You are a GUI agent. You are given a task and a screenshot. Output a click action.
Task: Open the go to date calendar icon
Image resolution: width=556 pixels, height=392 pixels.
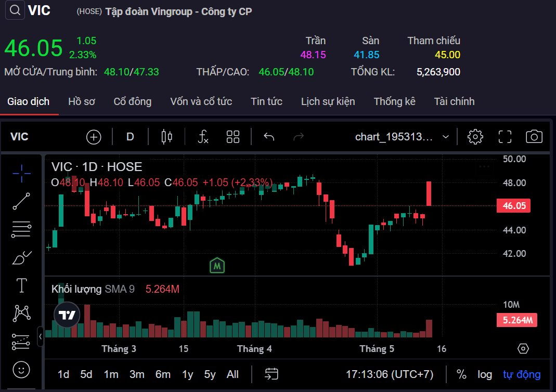click(271, 374)
